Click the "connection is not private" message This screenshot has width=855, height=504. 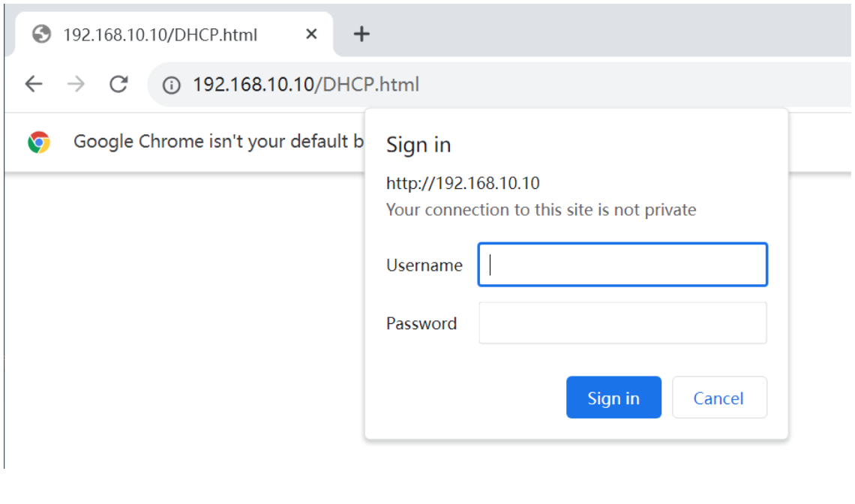pyautogui.click(x=541, y=210)
